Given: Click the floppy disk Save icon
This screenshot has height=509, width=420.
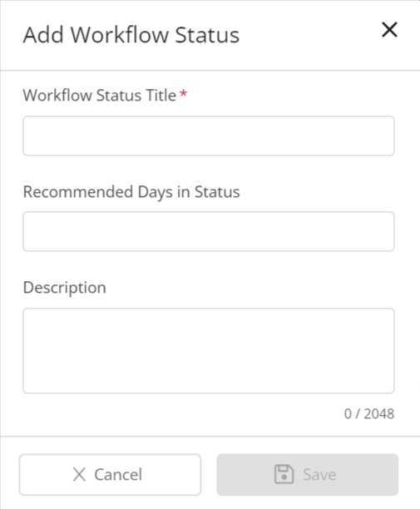Looking at the screenshot, I should 284,474.
